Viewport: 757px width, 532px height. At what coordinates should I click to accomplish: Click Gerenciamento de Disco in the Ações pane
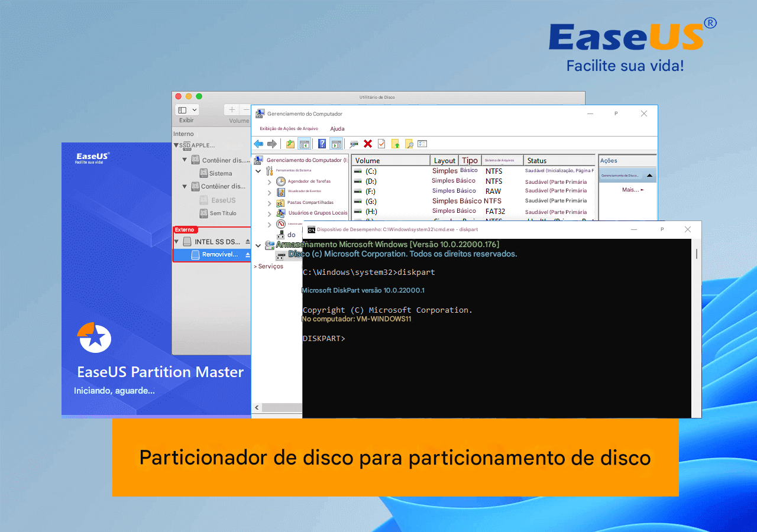click(x=619, y=175)
